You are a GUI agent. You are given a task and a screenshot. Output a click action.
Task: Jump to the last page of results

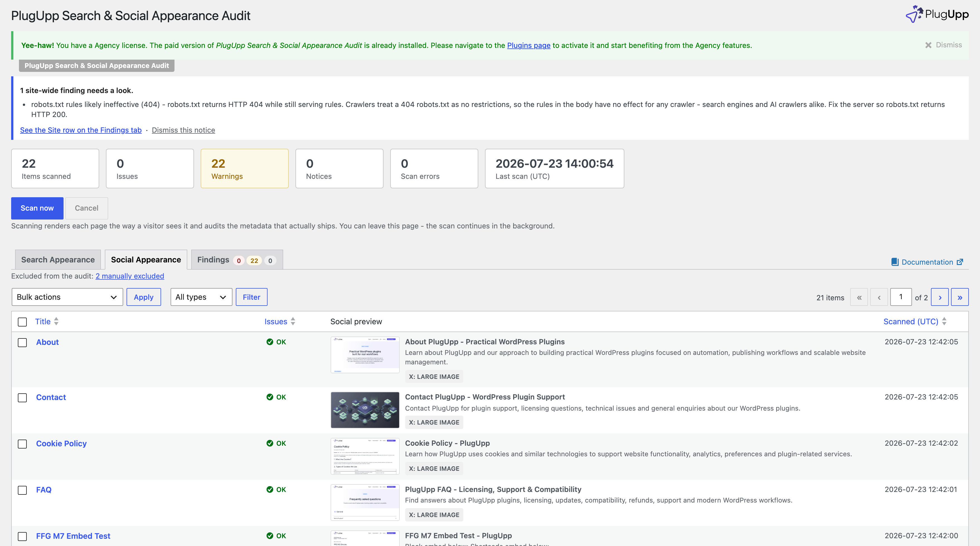960,297
